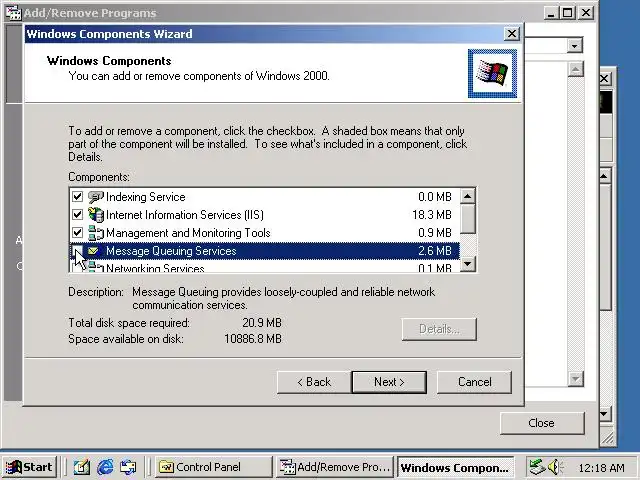
Task: Select the Management and Monitoring Tools label
Action: click(188, 233)
